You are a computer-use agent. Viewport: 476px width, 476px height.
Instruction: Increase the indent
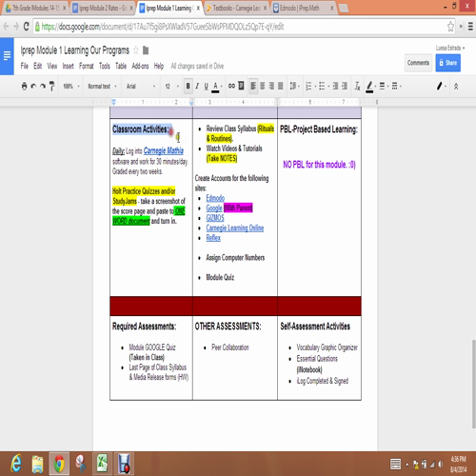tap(345, 86)
